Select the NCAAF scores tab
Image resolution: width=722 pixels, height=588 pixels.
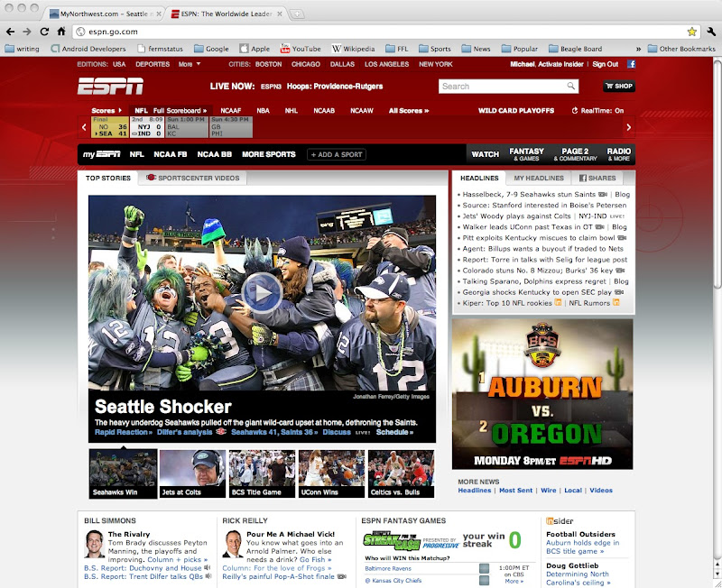[x=231, y=110]
